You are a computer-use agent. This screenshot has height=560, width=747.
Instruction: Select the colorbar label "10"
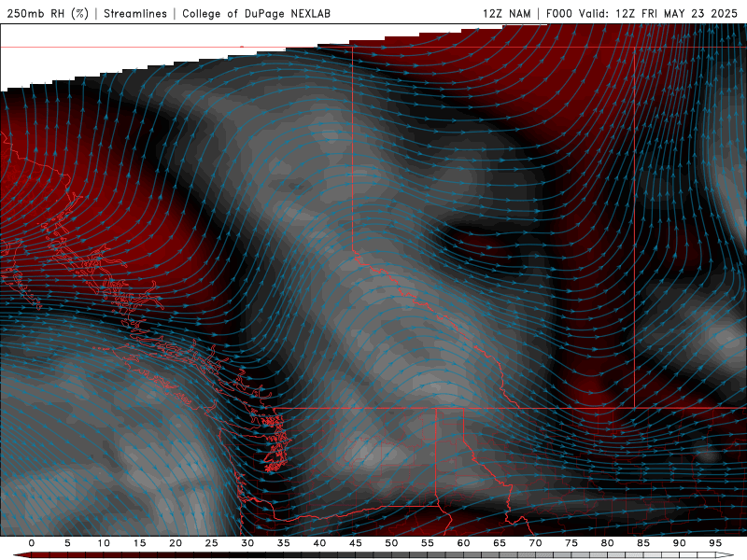[x=104, y=543]
